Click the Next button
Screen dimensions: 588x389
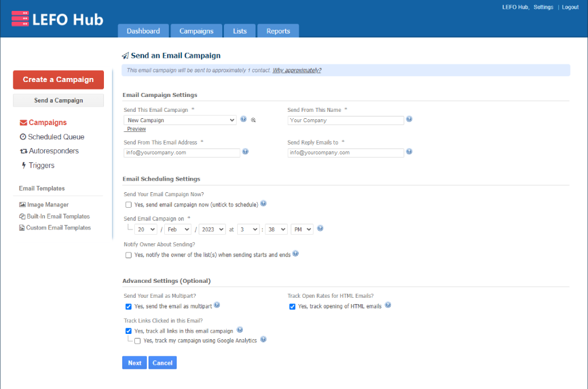point(134,363)
